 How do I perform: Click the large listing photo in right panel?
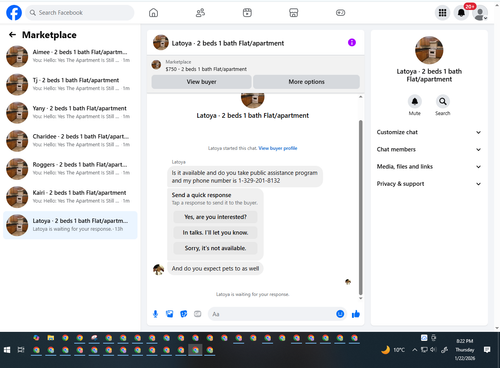[x=429, y=50]
